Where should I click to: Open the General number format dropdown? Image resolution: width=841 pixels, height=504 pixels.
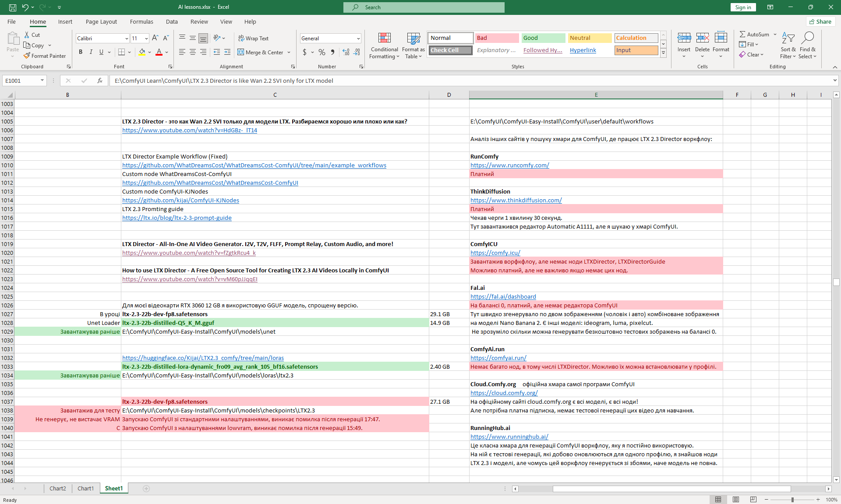[358, 39]
